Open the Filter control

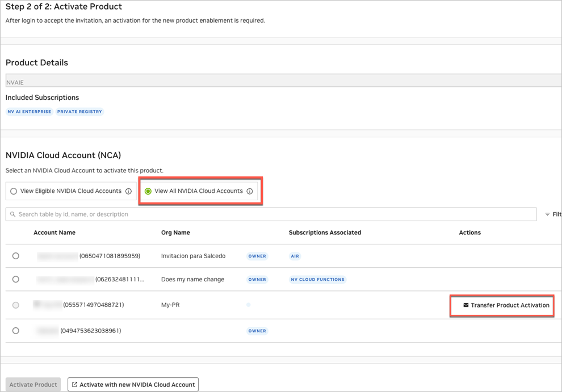pyautogui.click(x=553, y=214)
